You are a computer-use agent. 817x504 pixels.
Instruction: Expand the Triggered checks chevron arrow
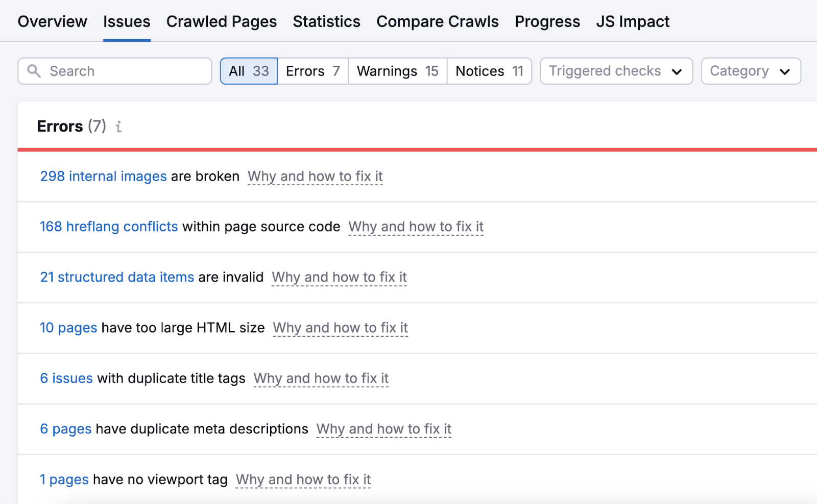click(677, 72)
